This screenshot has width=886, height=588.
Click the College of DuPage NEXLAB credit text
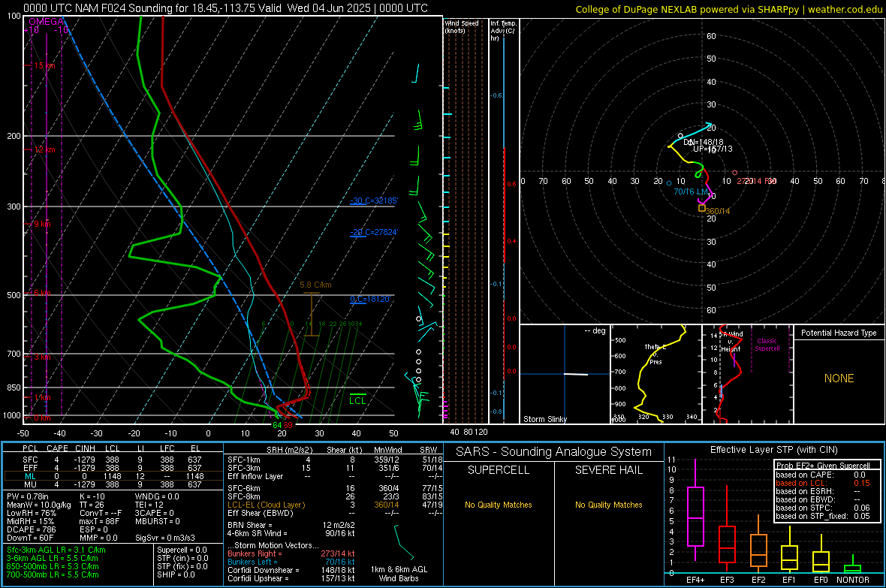pyautogui.click(x=728, y=9)
